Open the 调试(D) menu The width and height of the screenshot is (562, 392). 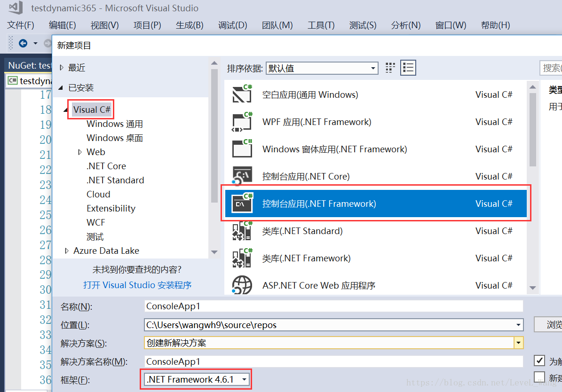(233, 25)
